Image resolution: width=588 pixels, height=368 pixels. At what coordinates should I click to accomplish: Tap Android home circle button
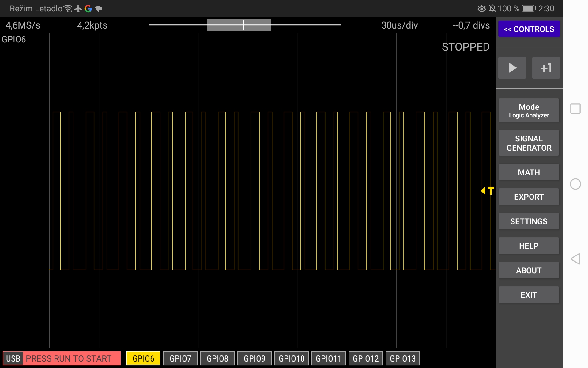(x=575, y=184)
